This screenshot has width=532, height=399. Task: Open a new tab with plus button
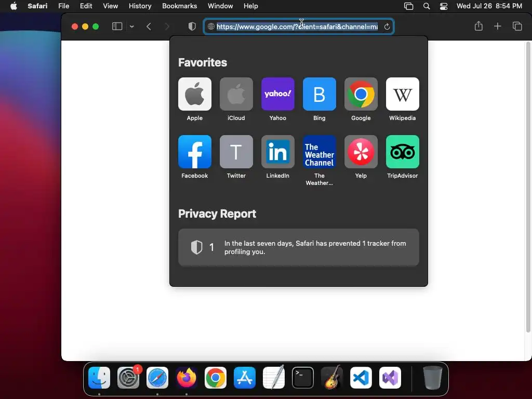[x=497, y=26]
